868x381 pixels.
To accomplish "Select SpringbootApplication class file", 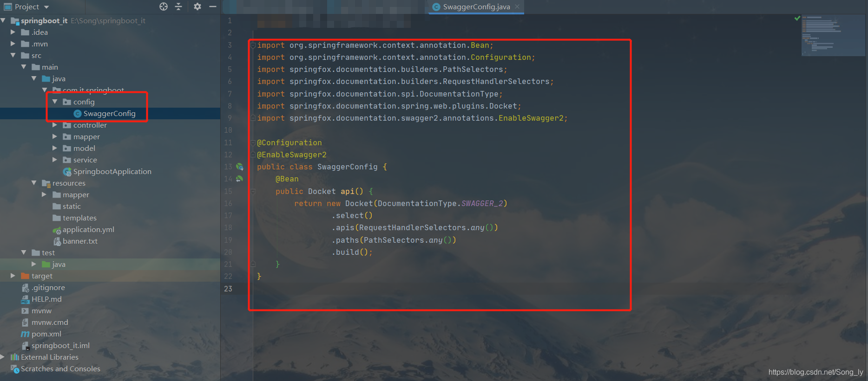I will coord(112,172).
